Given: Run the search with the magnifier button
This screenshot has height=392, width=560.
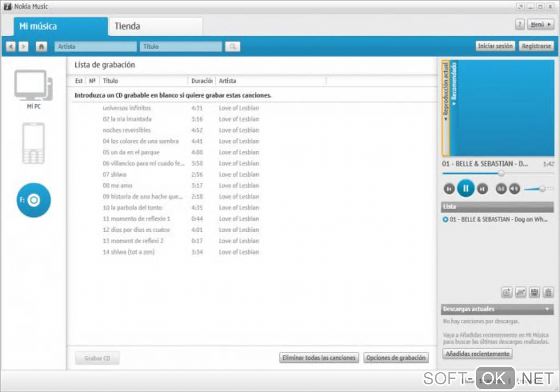Looking at the screenshot, I should [232, 47].
